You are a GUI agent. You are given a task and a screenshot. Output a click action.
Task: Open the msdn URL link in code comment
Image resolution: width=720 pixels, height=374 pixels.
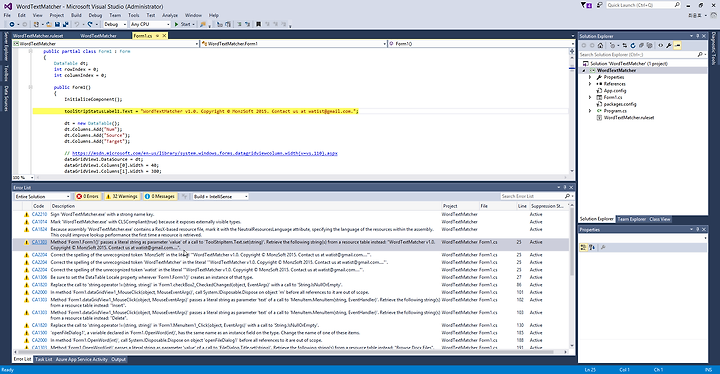[x=205, y=153]
